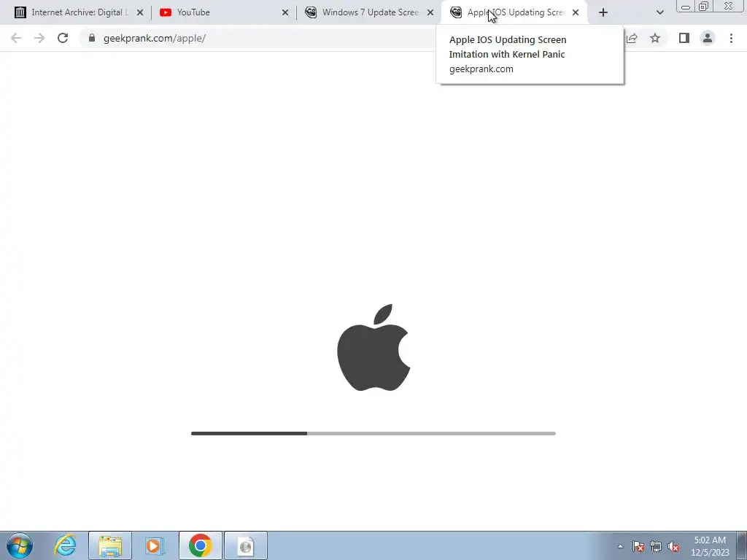Bookmark this page with star icon
The height and width of the screenshot is (560, 747).
[x=655, y=38]
